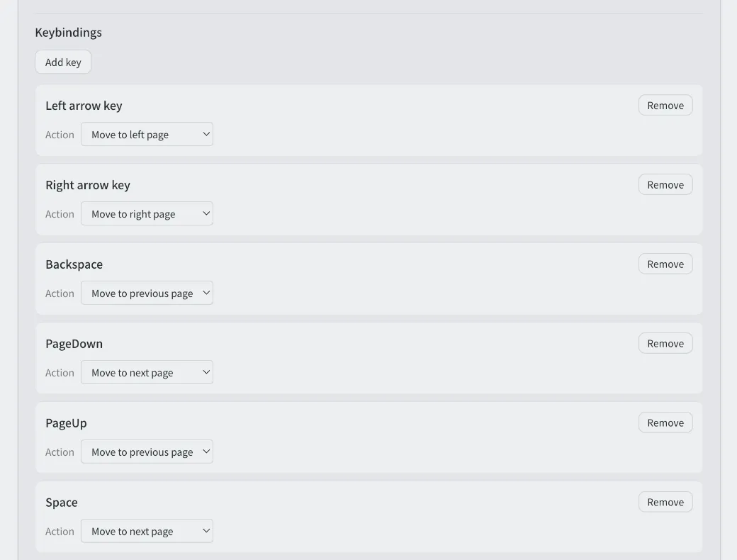
Task: Click the Action label under PageDown
Action: click(60, 373)
